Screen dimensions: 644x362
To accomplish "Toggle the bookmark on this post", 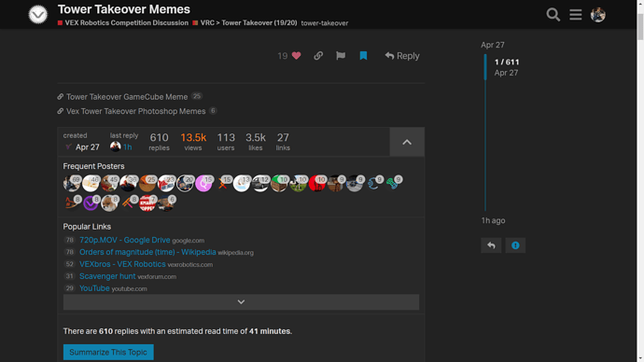I will (363, 55).
